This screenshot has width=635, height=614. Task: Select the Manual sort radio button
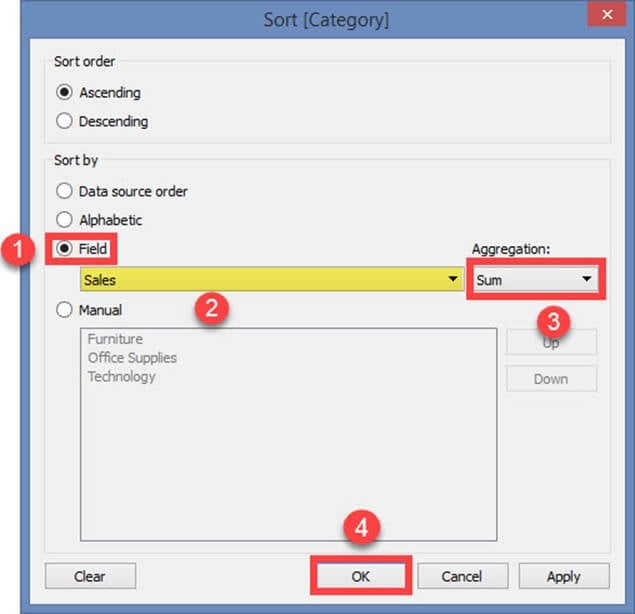(65, 310)
